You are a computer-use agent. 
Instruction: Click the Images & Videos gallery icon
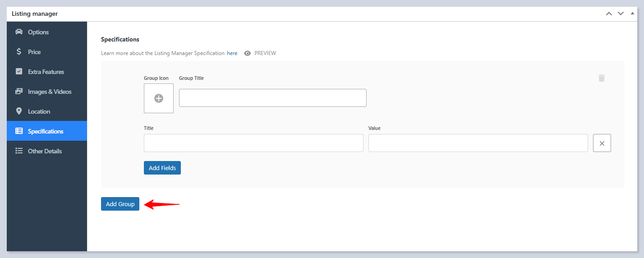[19, 92]
